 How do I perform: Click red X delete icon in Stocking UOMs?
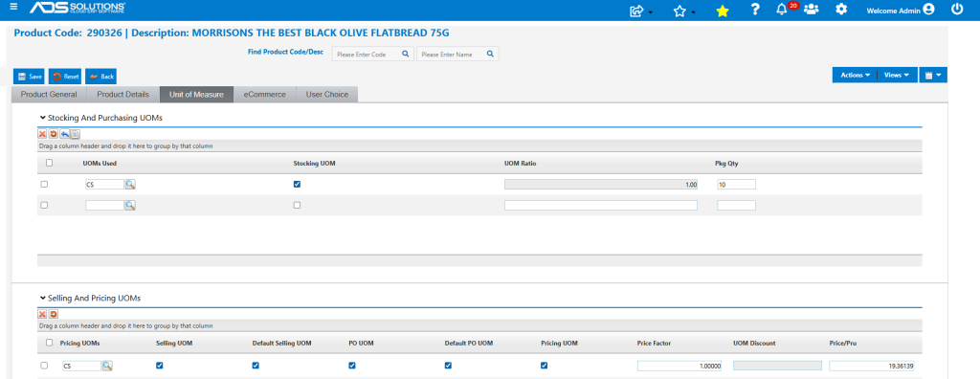(x=42, y=134)
